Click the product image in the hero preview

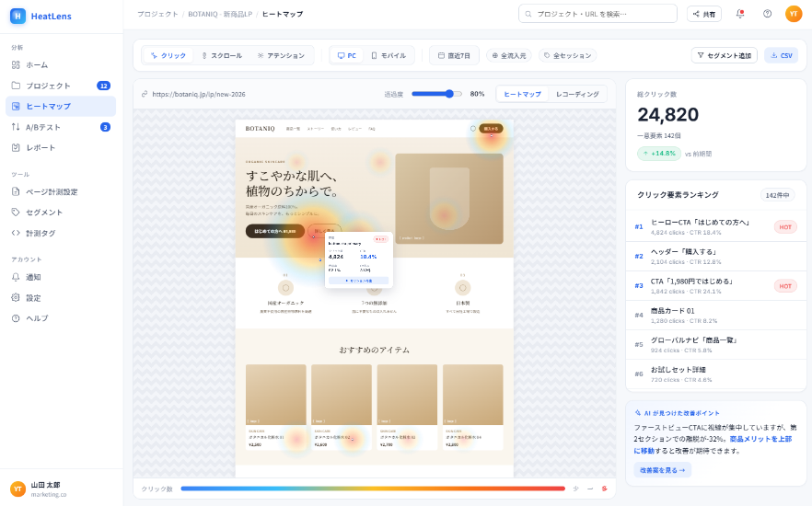pos(449,198)
